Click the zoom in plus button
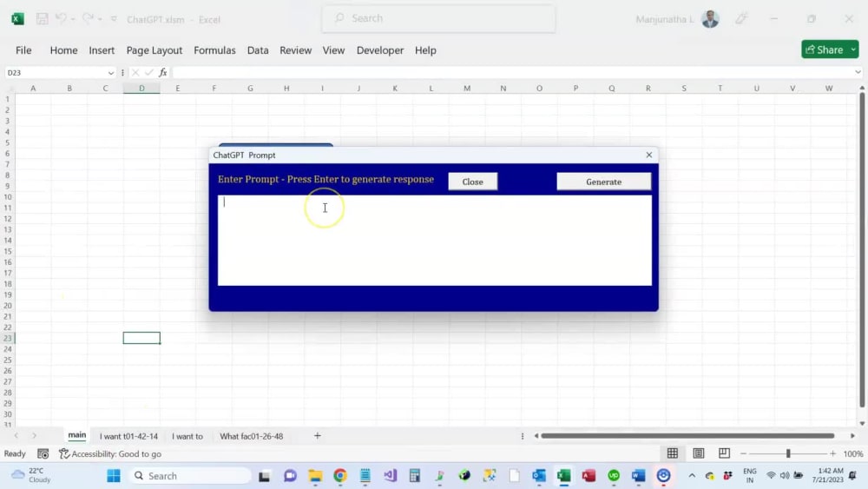This screenshot has width=868, height=489. [x=833, y=453]
